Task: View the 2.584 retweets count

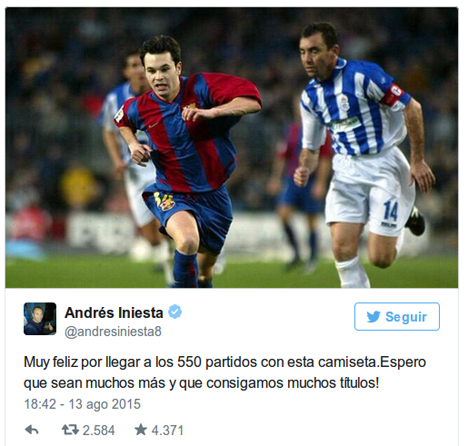Action: (x=98, y=430)
